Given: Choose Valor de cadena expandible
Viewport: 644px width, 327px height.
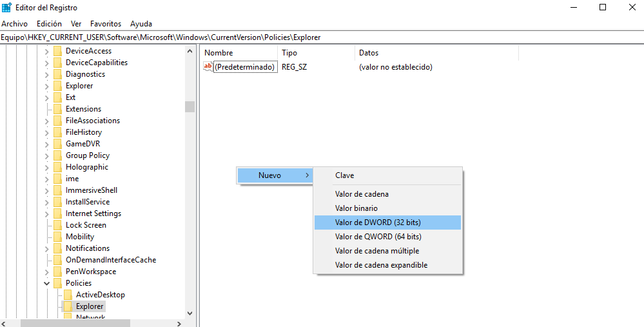Looking at the screenshot, I should [387, 265].
